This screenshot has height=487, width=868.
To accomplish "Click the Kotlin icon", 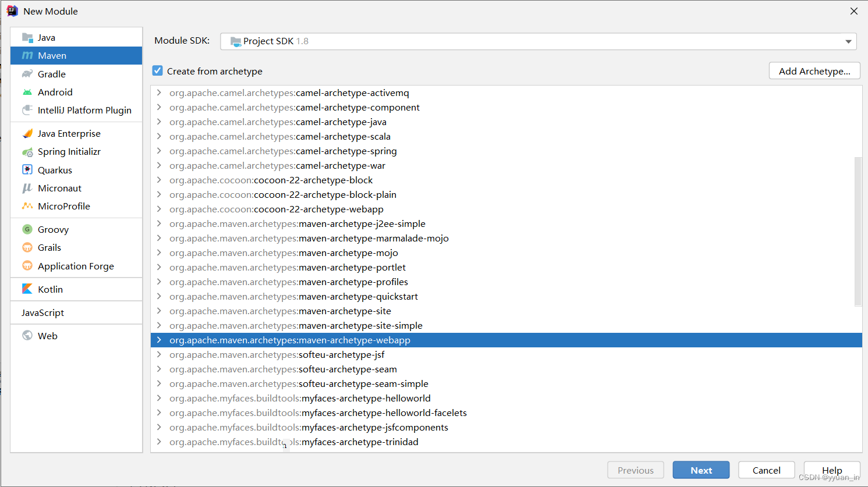I will [27, 289].
